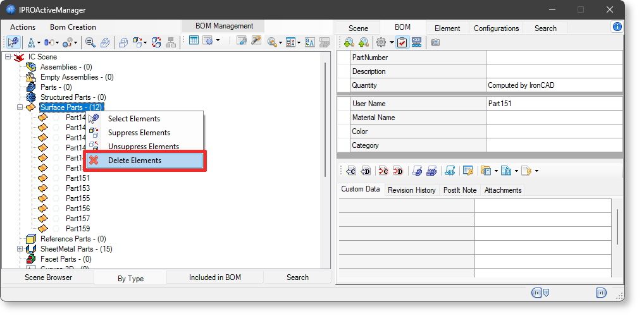
Task: Click the shield marker icon in status bar
Action: 546,293
